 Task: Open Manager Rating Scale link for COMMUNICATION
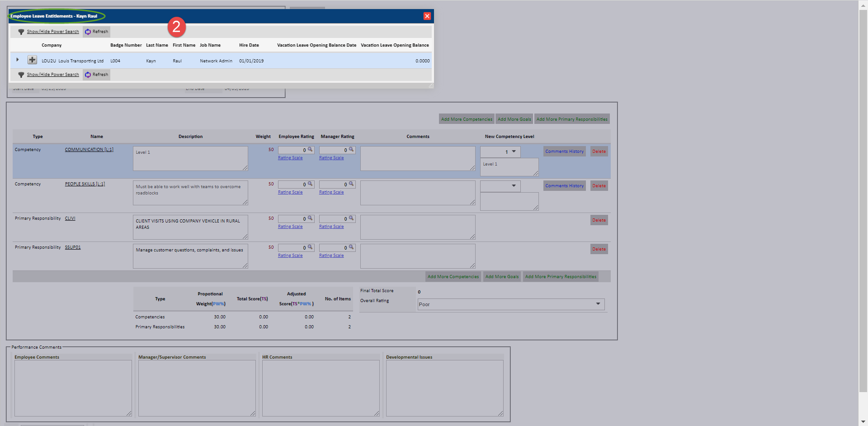coord(331,158)
